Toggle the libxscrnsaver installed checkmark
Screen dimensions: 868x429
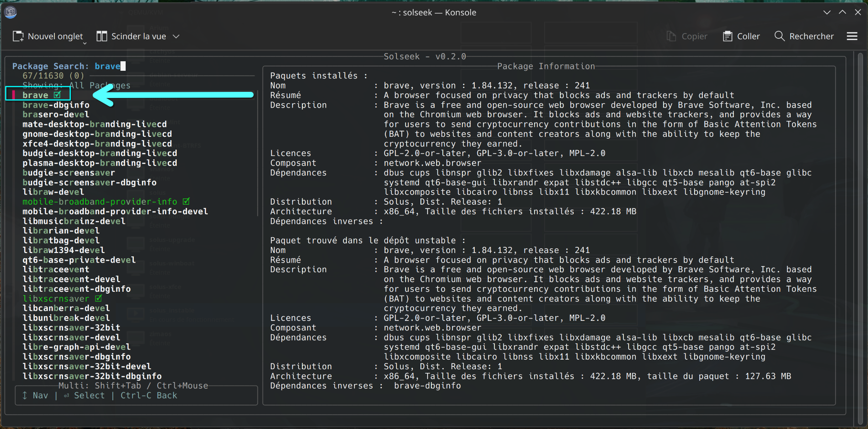[98, 298]
